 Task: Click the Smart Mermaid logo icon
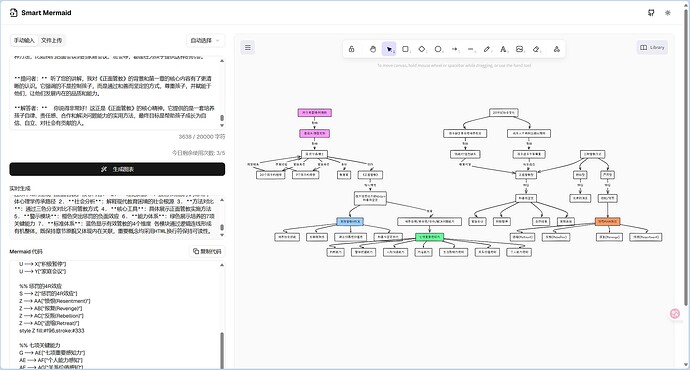[14, 13]
